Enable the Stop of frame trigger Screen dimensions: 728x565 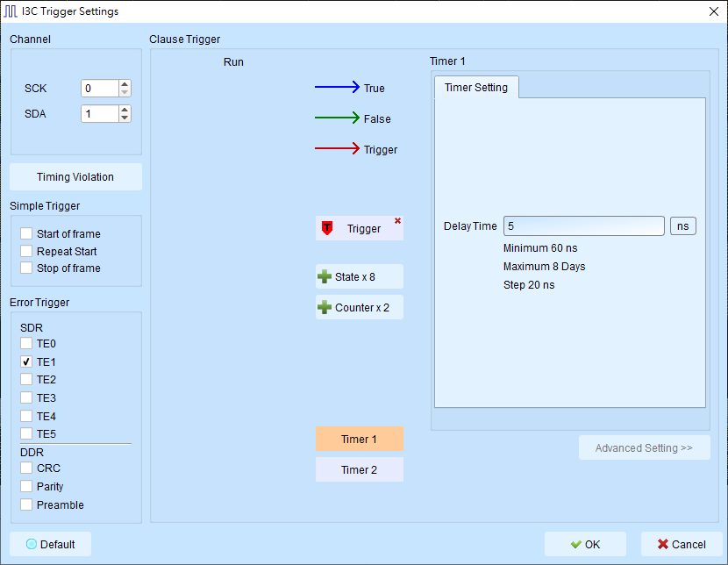(26, 268)
